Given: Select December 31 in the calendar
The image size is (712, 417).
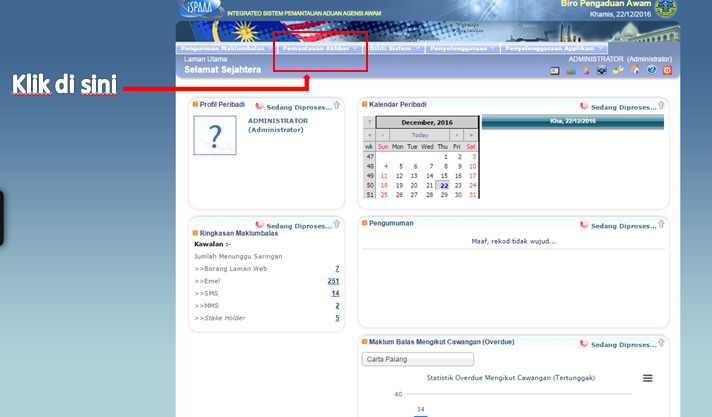Looking at the screenshot, I should [x=472, y=195].
